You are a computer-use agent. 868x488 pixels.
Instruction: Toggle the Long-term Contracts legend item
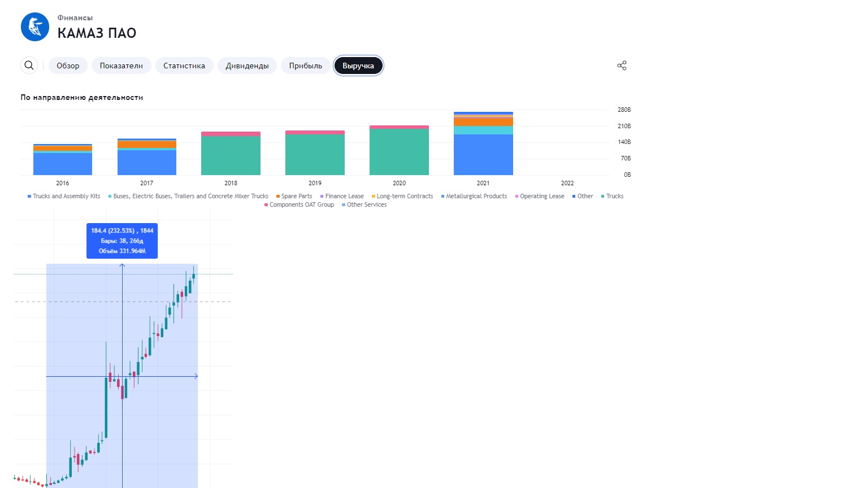[x=402, y=196]
